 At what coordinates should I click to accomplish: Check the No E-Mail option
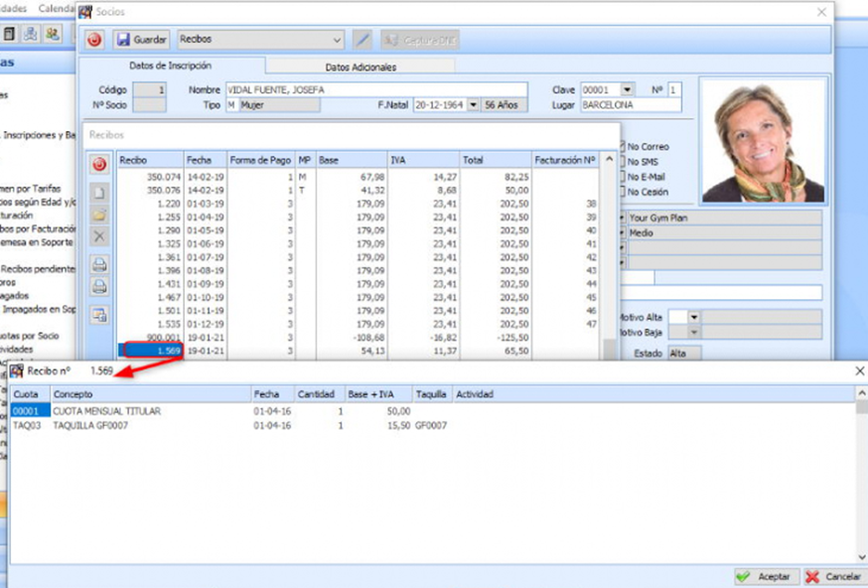click(x=624, y=177)
